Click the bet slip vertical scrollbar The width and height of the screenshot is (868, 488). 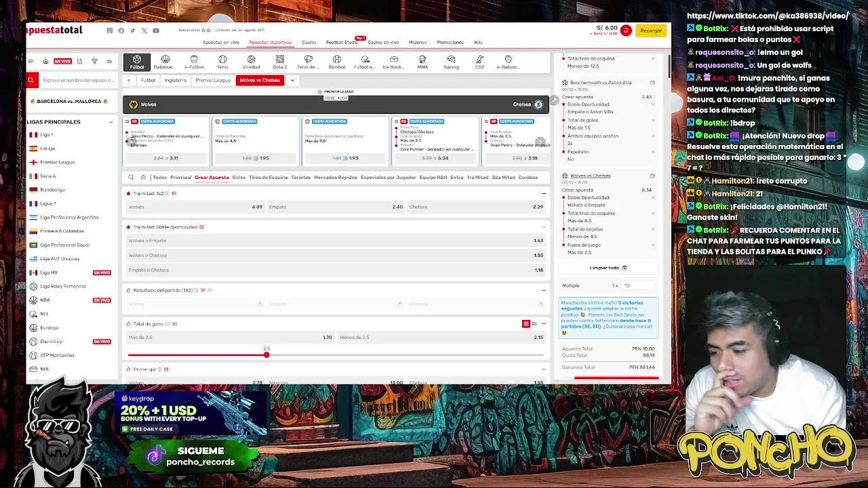tap(669, 66)
